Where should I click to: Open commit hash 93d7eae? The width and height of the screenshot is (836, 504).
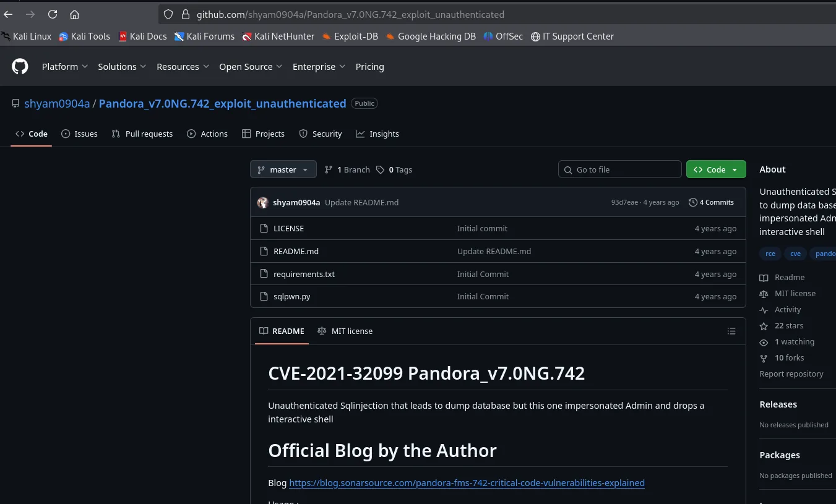pyautogui.click(x=624, y=202)
